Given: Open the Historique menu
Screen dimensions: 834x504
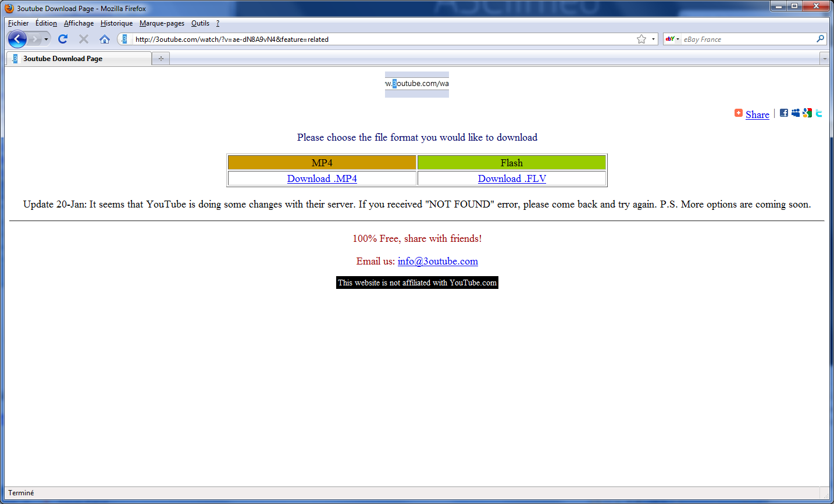Looking at the screenshot, I should (x=116, y=23).
